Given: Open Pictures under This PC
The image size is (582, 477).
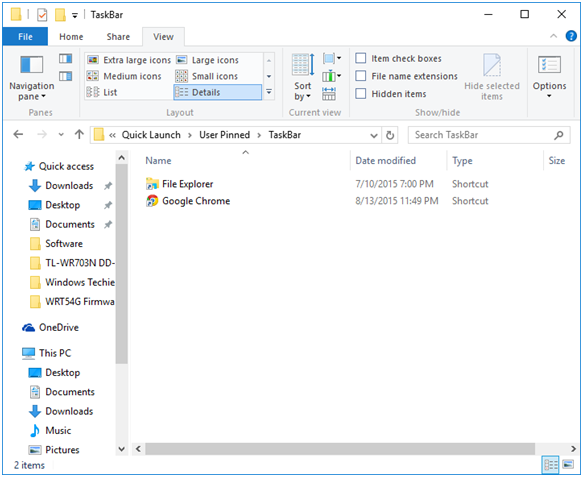Looking at the screenshot, I should [54, 450].
